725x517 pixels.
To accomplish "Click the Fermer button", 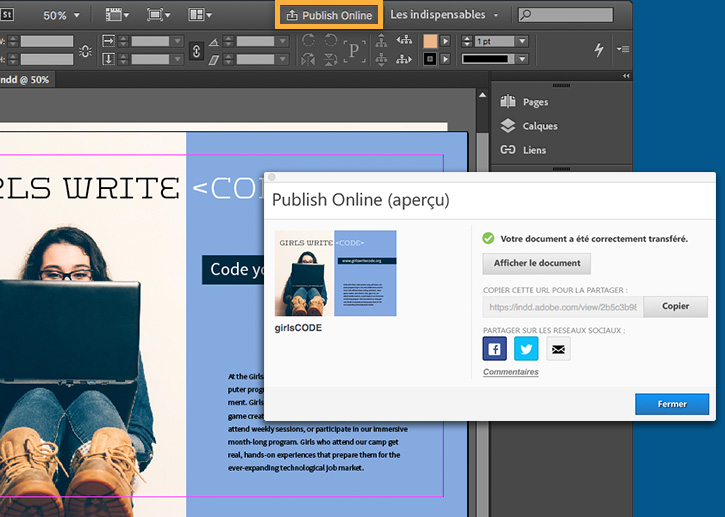I will (671, 404).
